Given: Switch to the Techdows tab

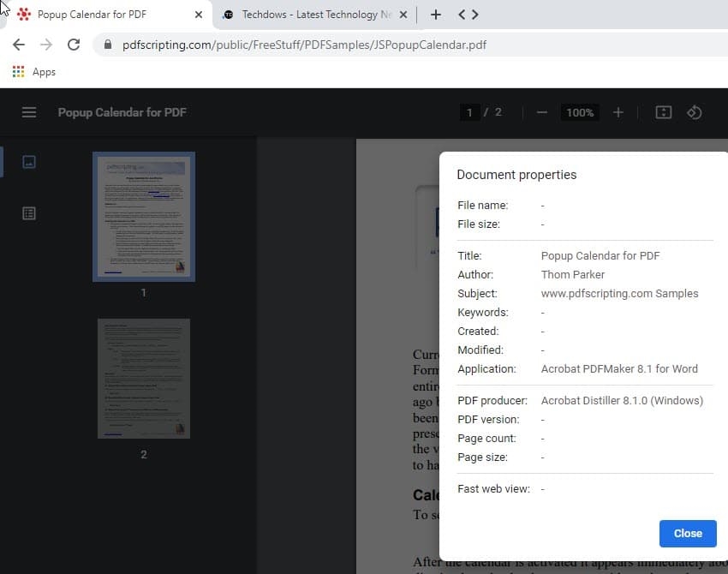Looking at the screenshot, I should click(308, 15).
